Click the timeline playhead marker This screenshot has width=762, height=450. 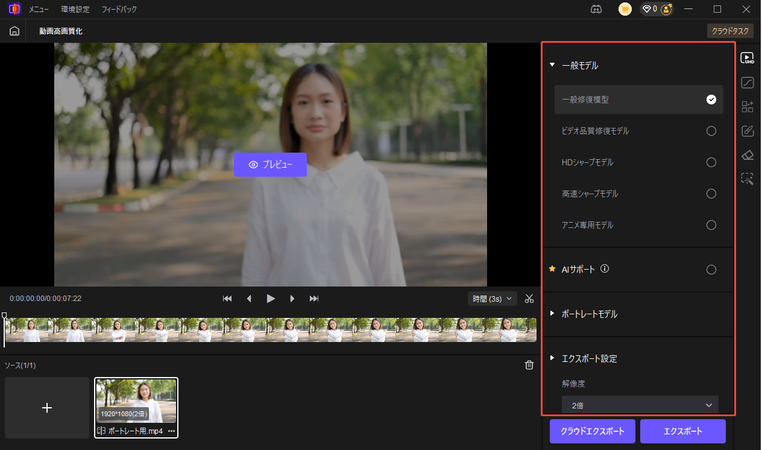point(4,316)
